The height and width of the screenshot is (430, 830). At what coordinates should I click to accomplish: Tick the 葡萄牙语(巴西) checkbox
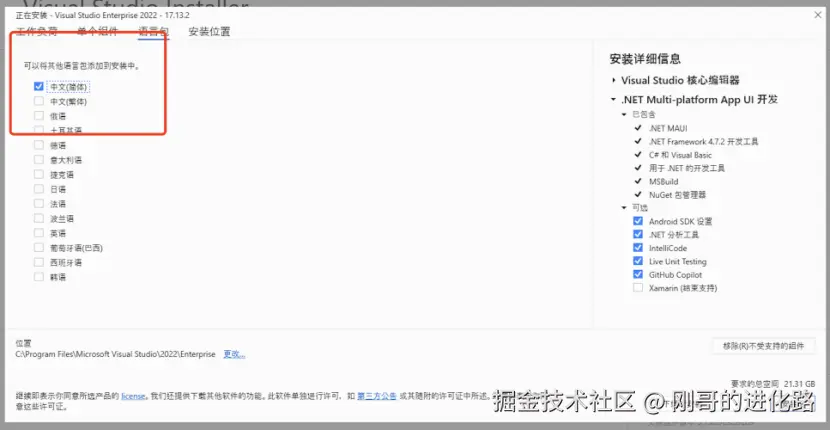(39, 247)
